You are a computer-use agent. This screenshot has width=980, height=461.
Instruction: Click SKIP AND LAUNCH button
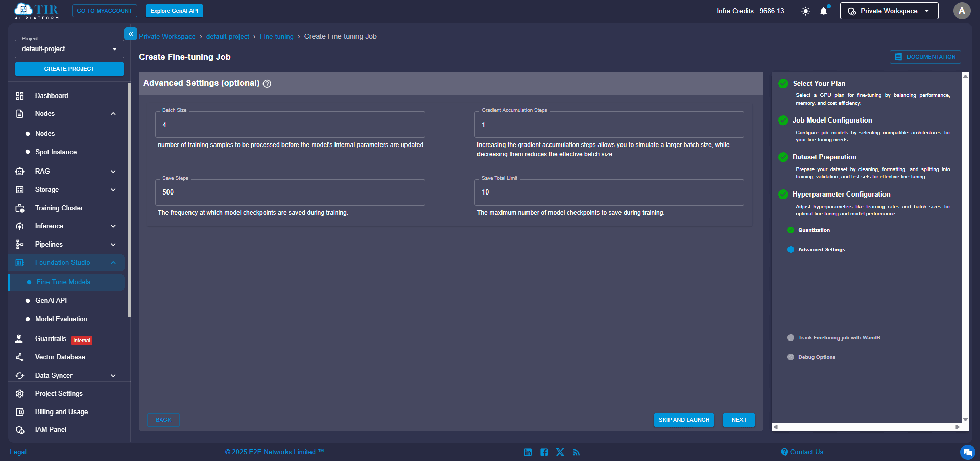click(684, 420)
